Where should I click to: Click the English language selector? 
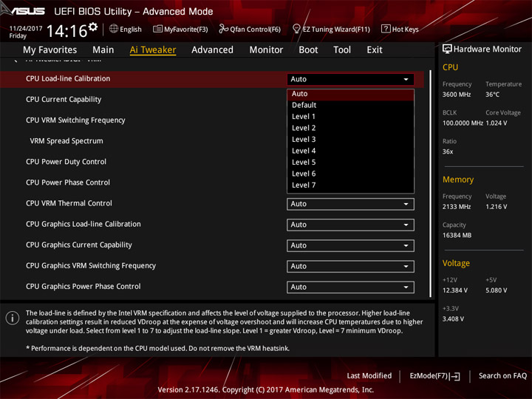coord(126,29)
